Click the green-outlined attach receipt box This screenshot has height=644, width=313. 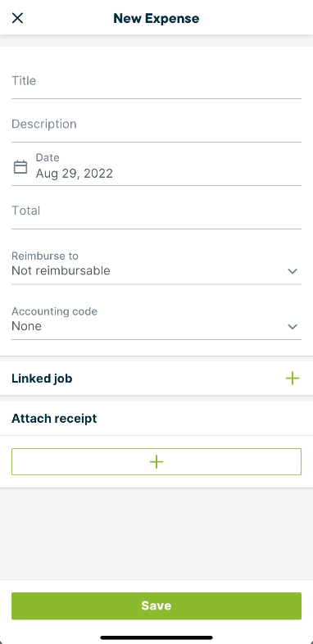[x=156, y=461]
